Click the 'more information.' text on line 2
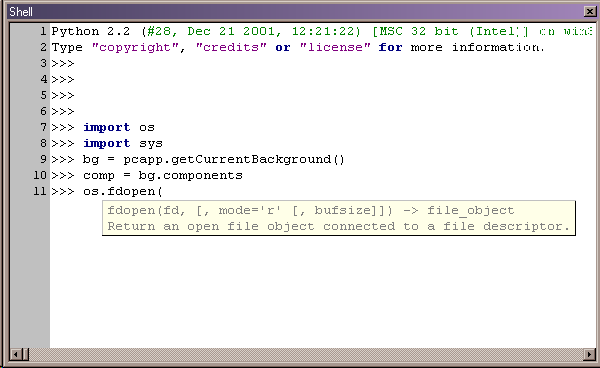 [x=477, y=47]
